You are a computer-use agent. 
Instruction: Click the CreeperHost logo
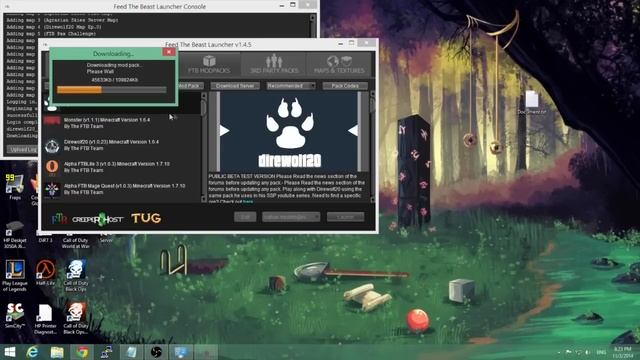(x=98, y=219)
